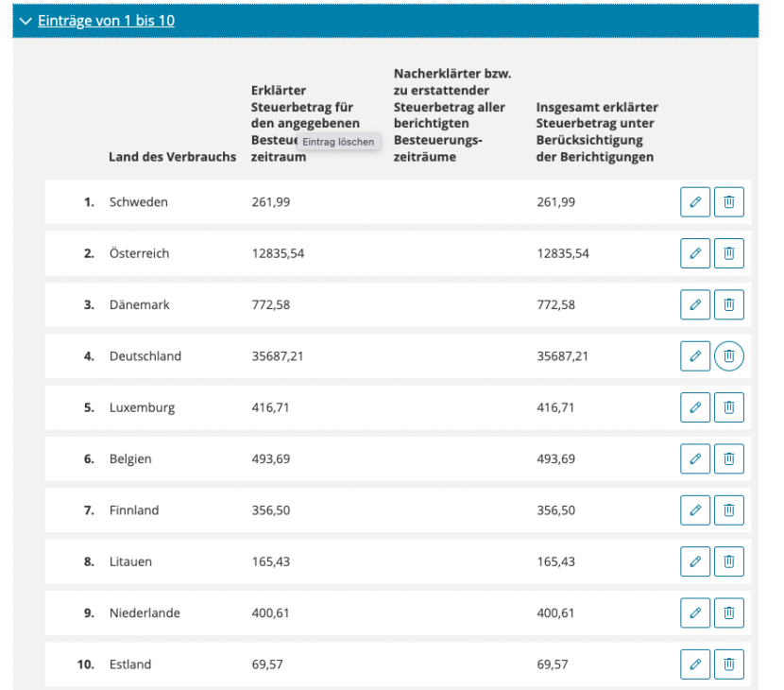
Task: Delete the Schweden entry via trash icon
Action: click(729, 201)
